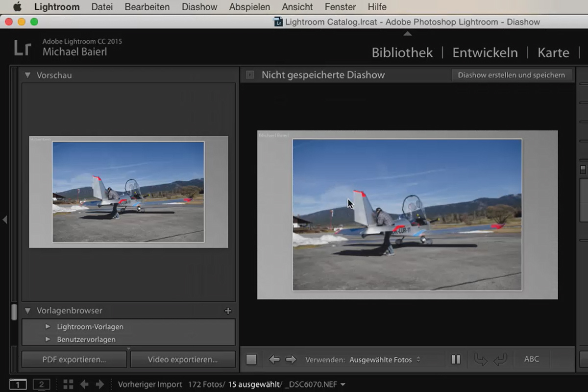The height and width of the screenshot is (392, 588).
Task: Click the main window display button 1
Action: (18, 385)
